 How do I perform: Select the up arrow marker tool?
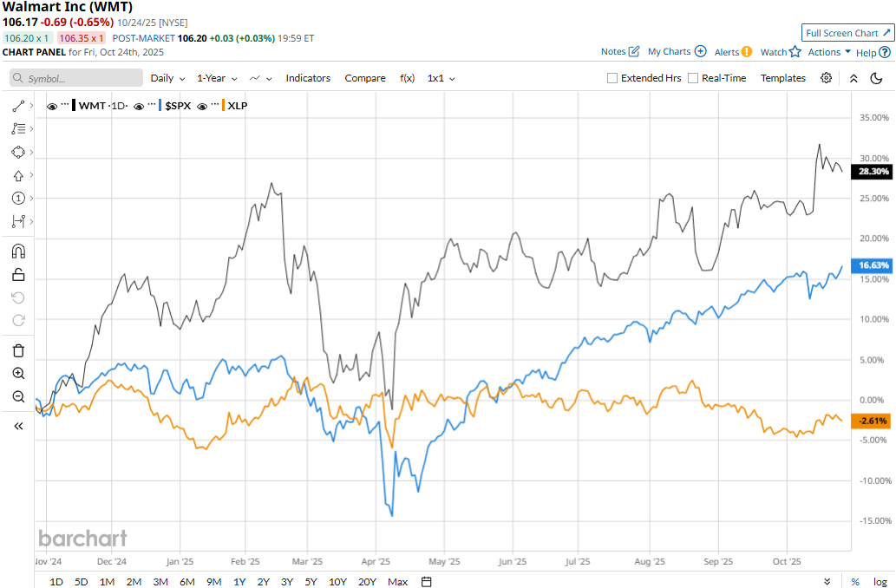18,175
